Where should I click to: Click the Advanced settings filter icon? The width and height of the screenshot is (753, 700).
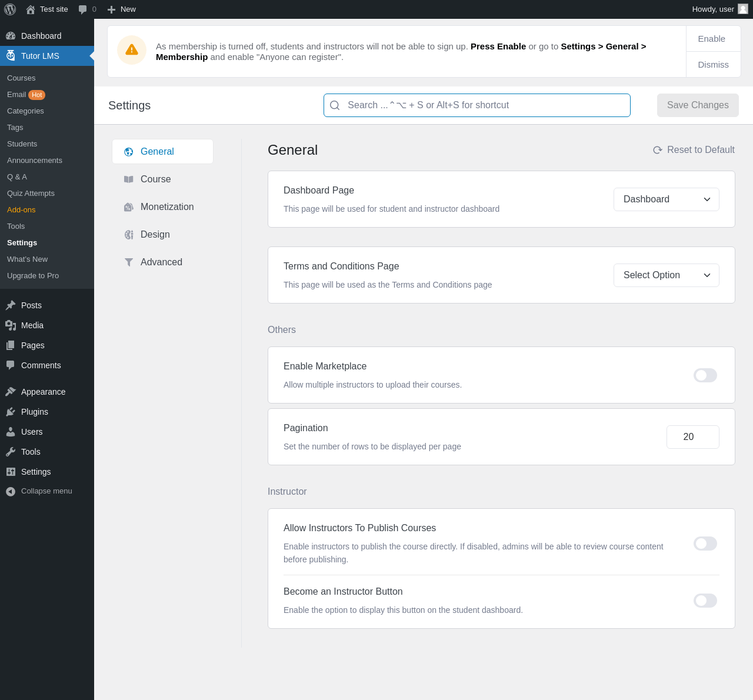point(129,262)
